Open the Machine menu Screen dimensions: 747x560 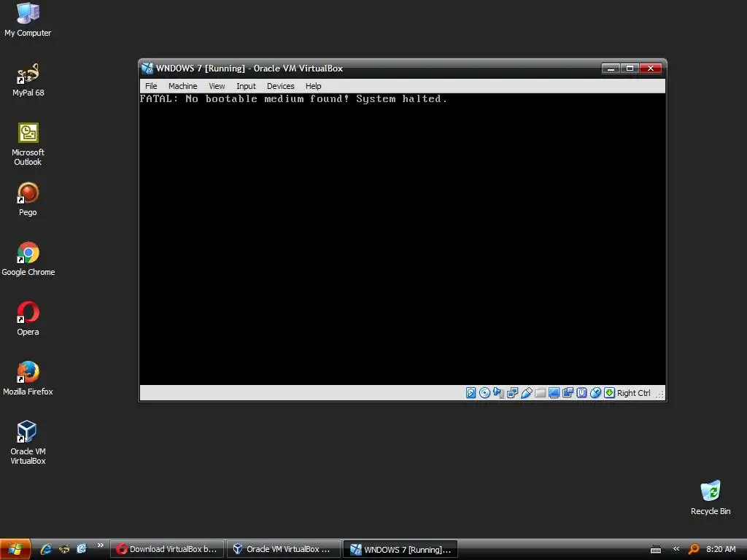click(183, 86)
